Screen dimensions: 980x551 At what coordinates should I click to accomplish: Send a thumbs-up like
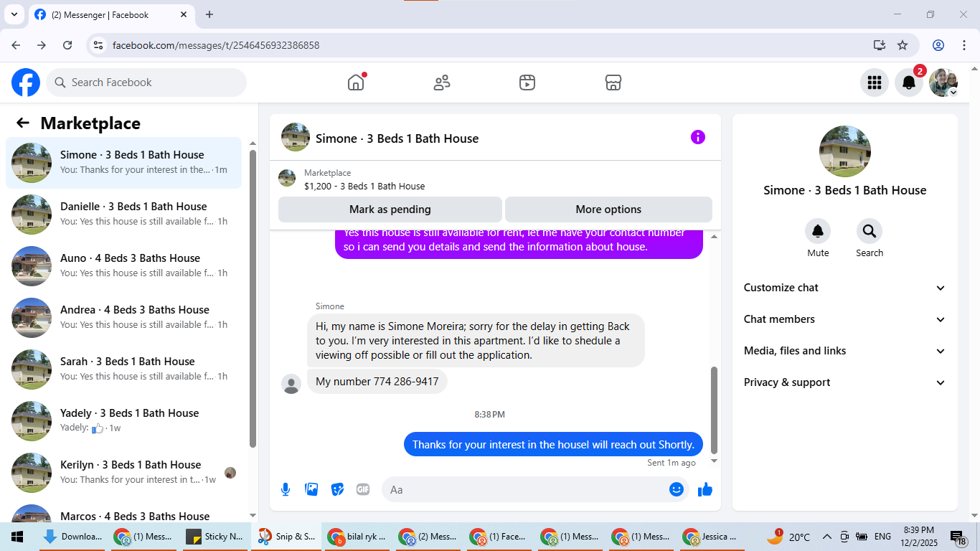705,489
